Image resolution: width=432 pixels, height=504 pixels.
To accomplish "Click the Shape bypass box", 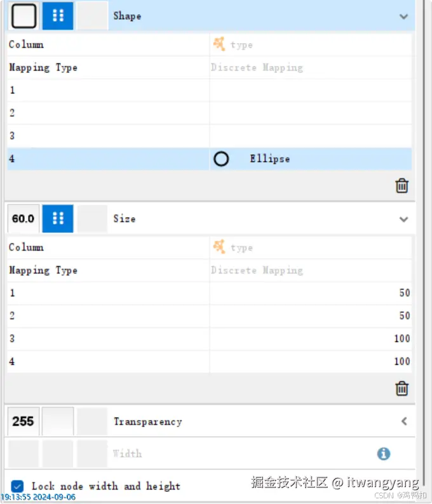I will pos(92,16).
